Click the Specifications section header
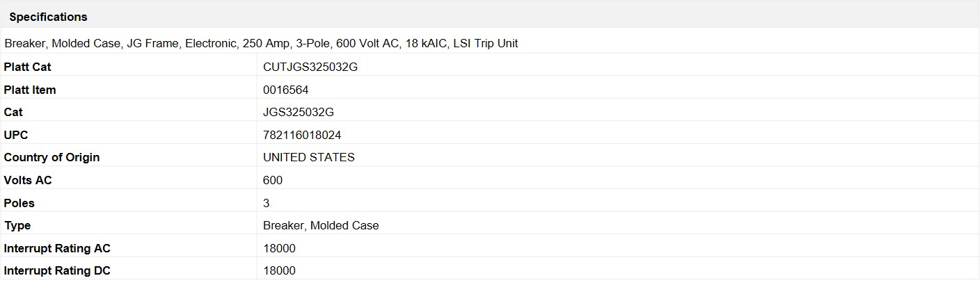This screenshot has height=285, width=980. [48, 17]
